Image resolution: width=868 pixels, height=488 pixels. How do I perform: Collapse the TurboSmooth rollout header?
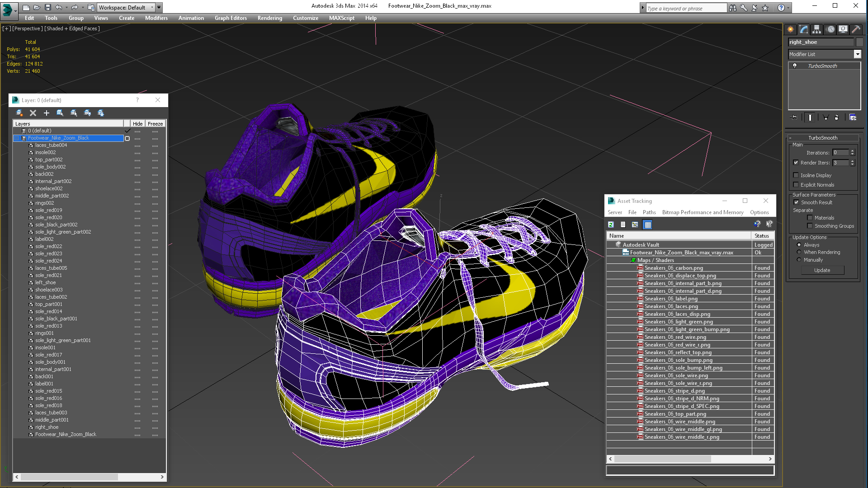[x=823, y=138]
